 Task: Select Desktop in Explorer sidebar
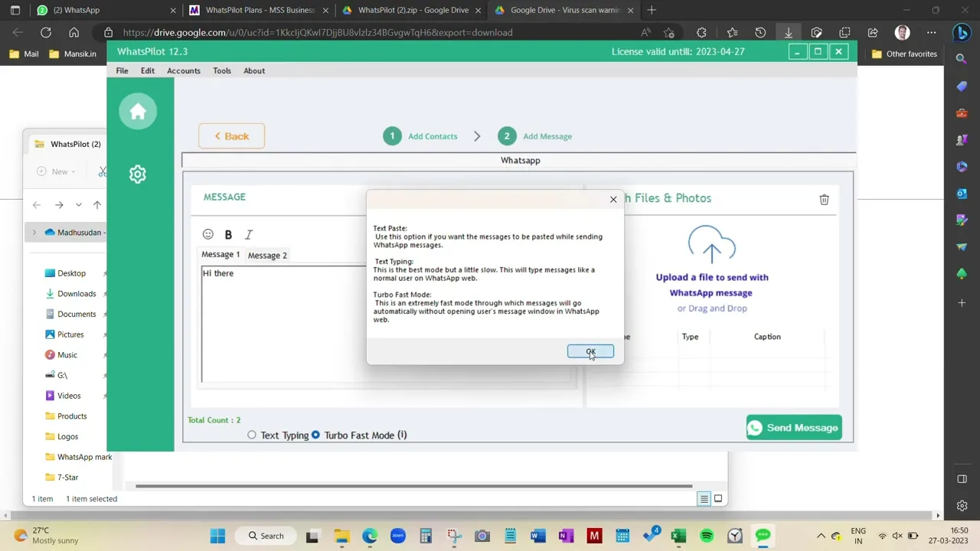(65, 273)
